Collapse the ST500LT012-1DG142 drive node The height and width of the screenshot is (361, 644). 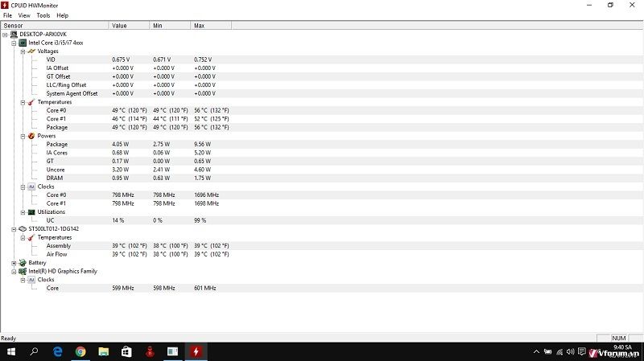click(14, 229)
